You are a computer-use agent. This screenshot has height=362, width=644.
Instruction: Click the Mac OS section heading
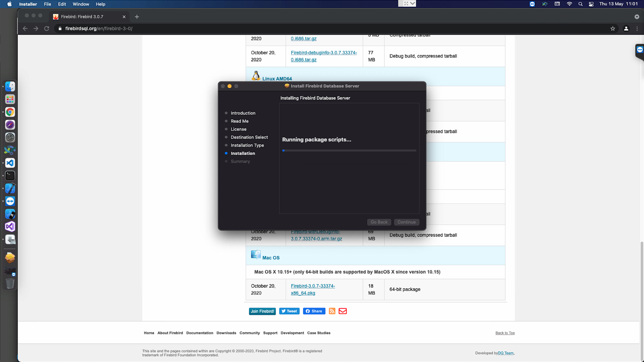click(271, 258)
